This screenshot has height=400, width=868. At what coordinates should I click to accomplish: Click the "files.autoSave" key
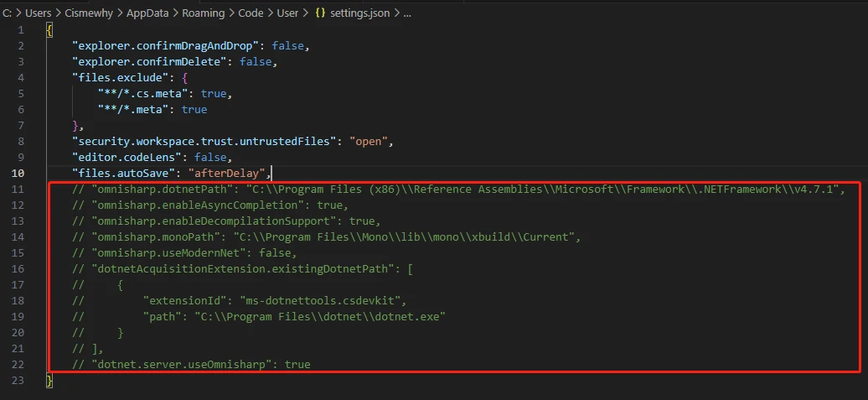[124, 173]
